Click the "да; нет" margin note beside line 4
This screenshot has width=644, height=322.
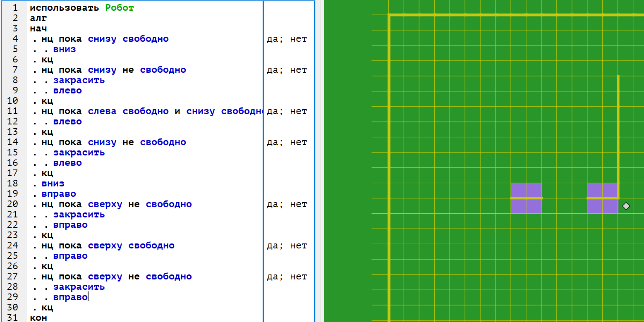tap(287, 39)
